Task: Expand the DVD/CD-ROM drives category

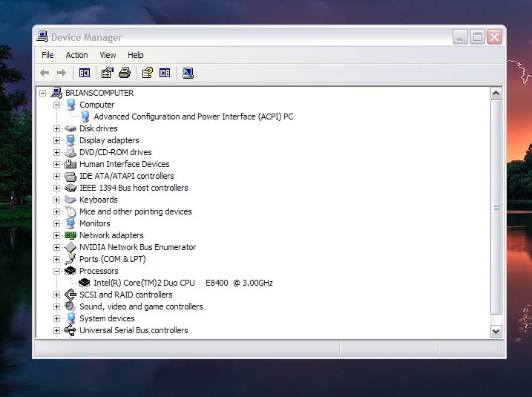Action: 56,152
